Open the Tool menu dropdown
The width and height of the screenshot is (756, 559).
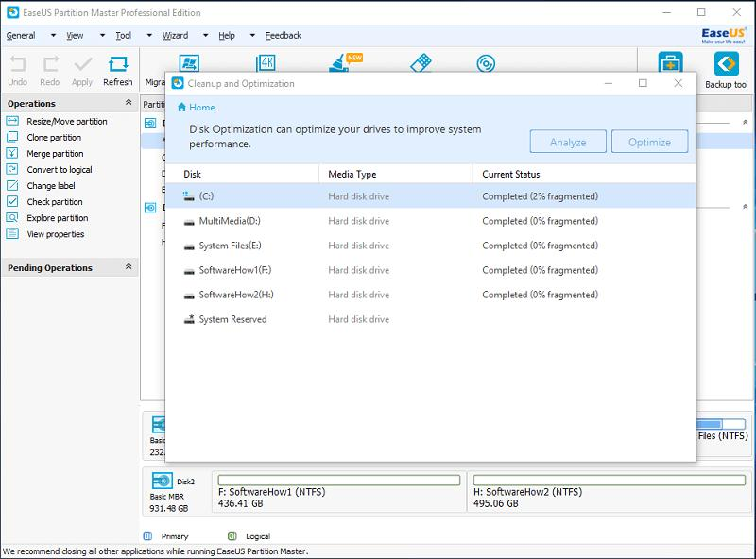[124, 36]
